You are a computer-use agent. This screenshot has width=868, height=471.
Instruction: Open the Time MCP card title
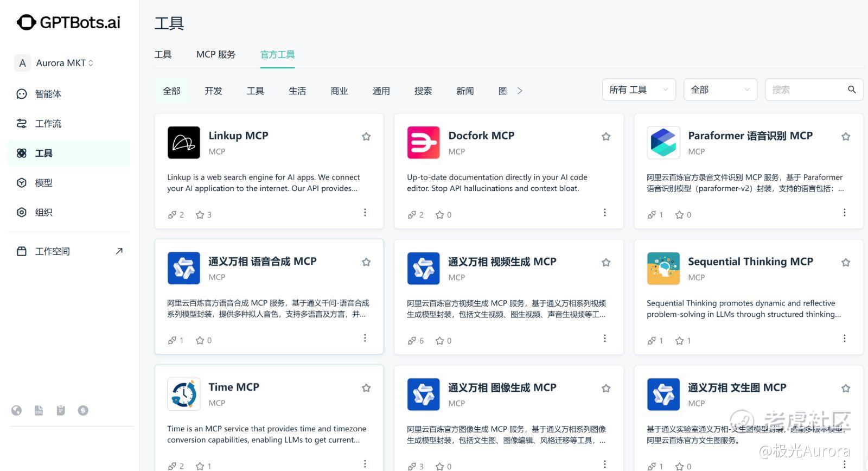coord(234,387)
